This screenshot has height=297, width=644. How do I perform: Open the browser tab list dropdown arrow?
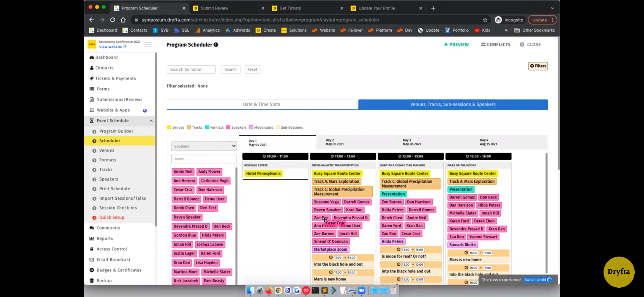[x=552, y=8]
